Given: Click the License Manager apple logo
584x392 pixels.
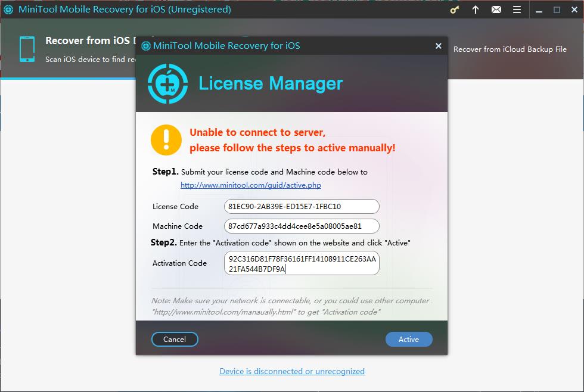Looking at the screenshot, I should (x=167, y=84).
